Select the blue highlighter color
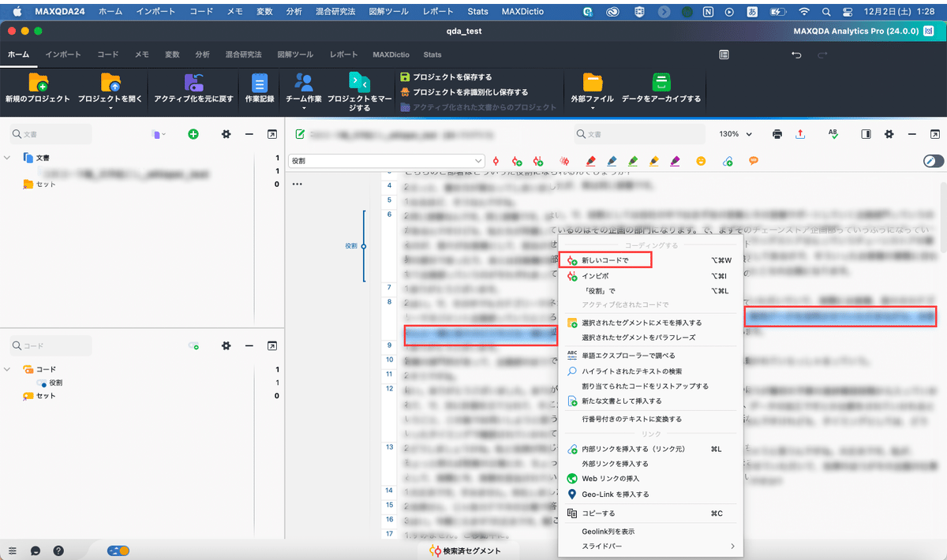Image resolution: width=947 pixels, height=560 pixels. click(x=612, y=160)
